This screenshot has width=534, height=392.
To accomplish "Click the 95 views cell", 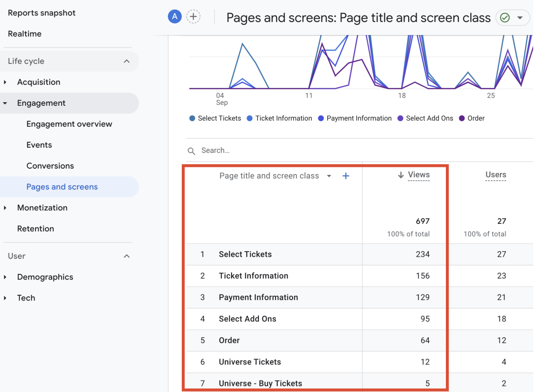I will (x=425, y=319).
